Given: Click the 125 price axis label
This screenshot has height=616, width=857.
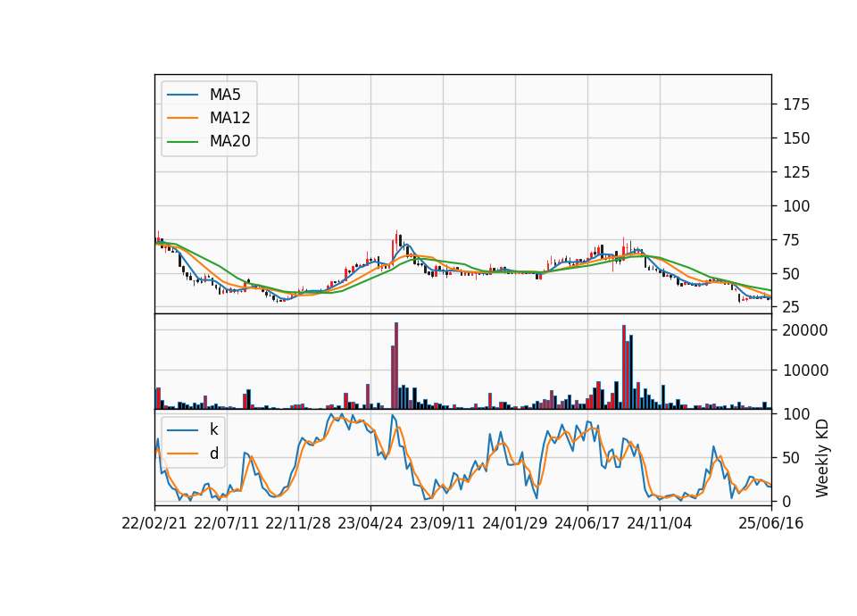Looking at the screenshot, I should (x=796, y=172).
